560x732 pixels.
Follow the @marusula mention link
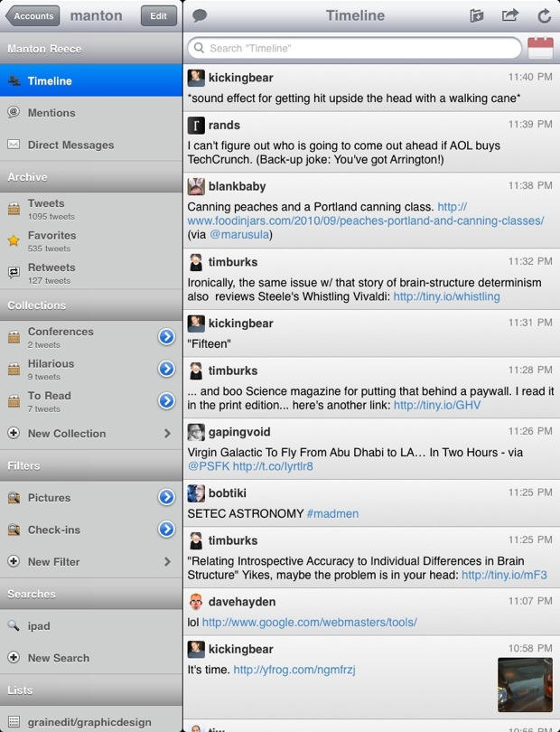coord(239,234)
